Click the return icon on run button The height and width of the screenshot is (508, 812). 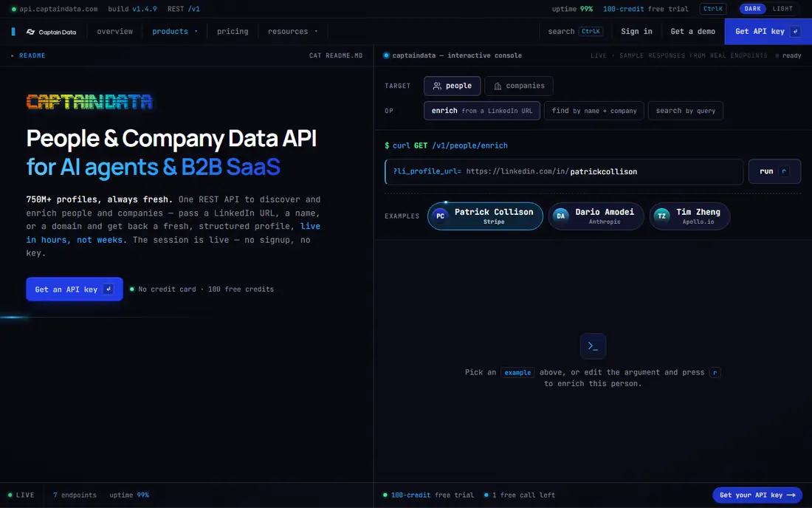point(784,171)
